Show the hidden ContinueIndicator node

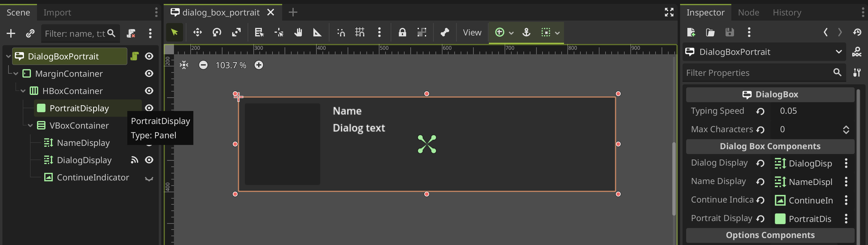[149, 178]
